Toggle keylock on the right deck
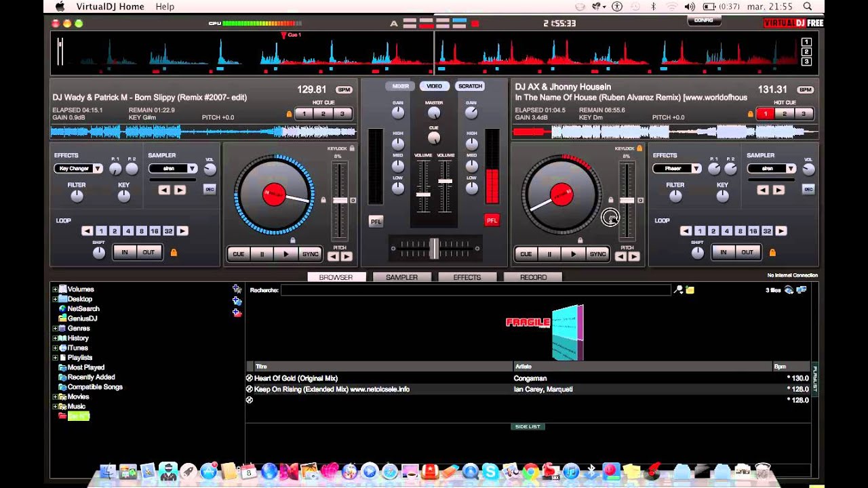 coord(639,148)
